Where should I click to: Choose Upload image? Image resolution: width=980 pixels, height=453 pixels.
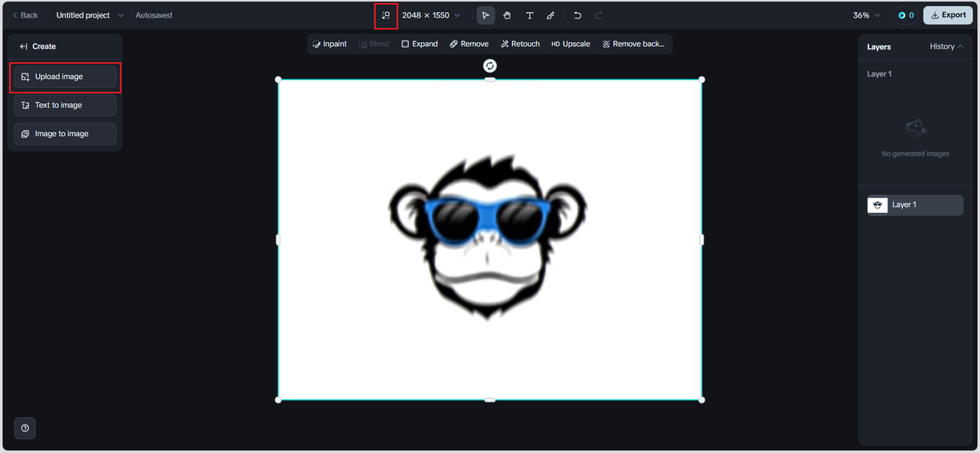tap(65, 77)
